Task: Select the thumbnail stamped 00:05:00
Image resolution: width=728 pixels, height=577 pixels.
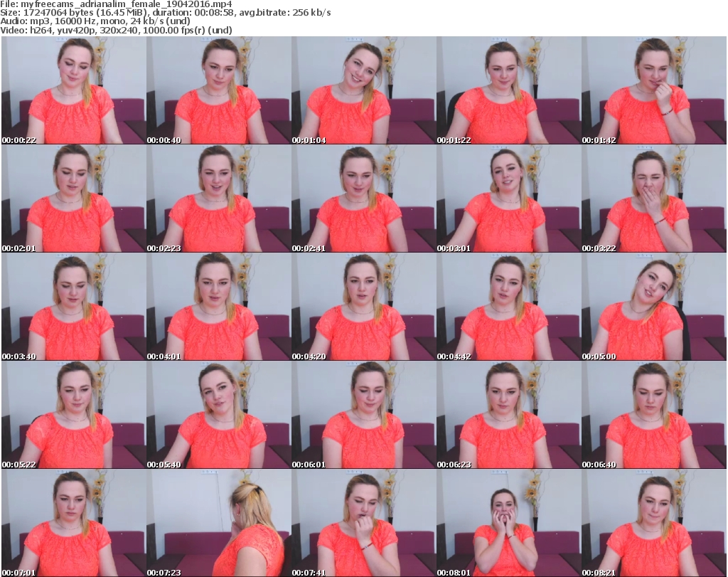Action: point(654,307)
